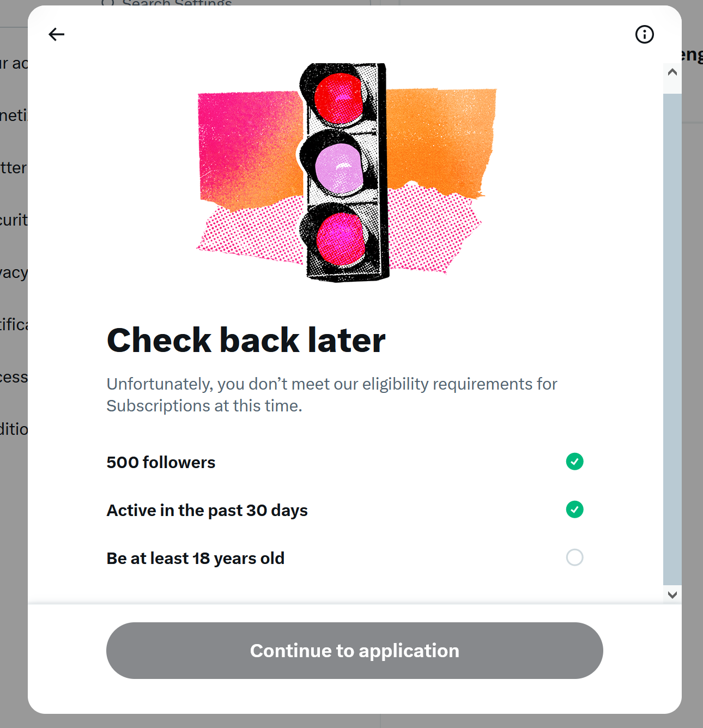Click the green check for Active in past 30 days
703x728 pixels.
coord(574,509)
